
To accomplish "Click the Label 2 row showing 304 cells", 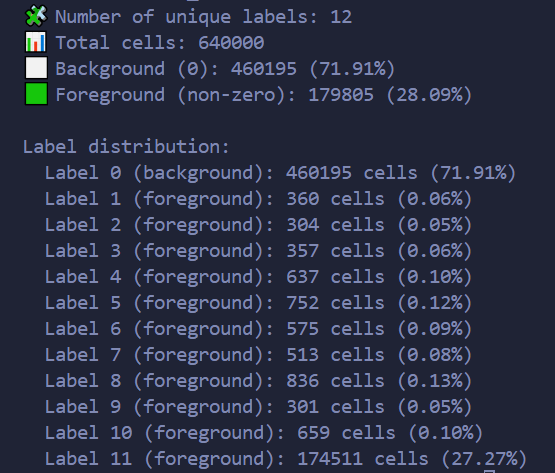I will 258,225.
